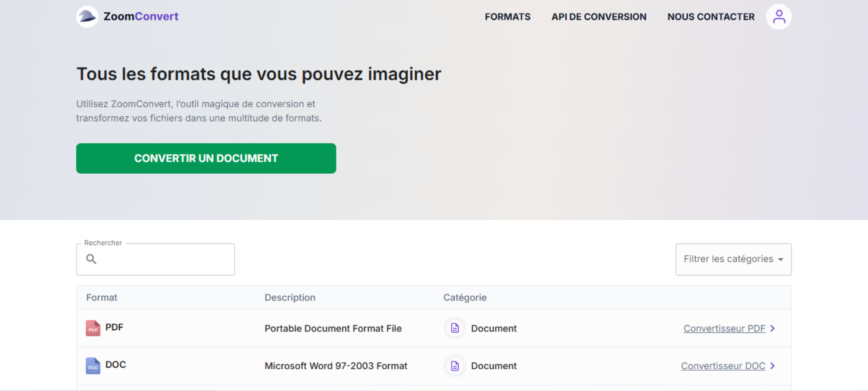Click the Description column header
The width and height of the screenshot is (868, 391).
pos(290,298)
